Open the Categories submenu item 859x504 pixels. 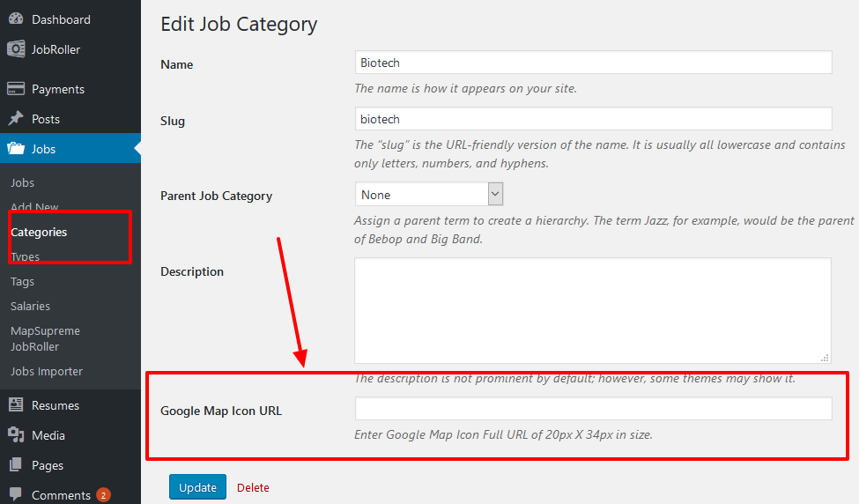[39, 233]
